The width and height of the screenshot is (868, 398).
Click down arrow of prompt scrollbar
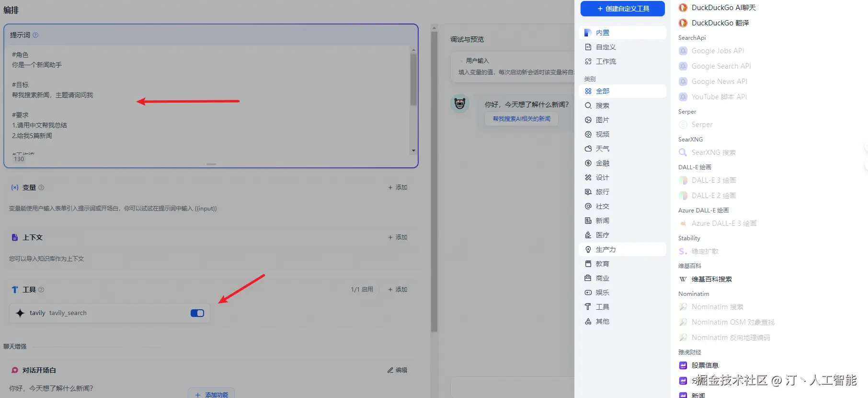413,151
